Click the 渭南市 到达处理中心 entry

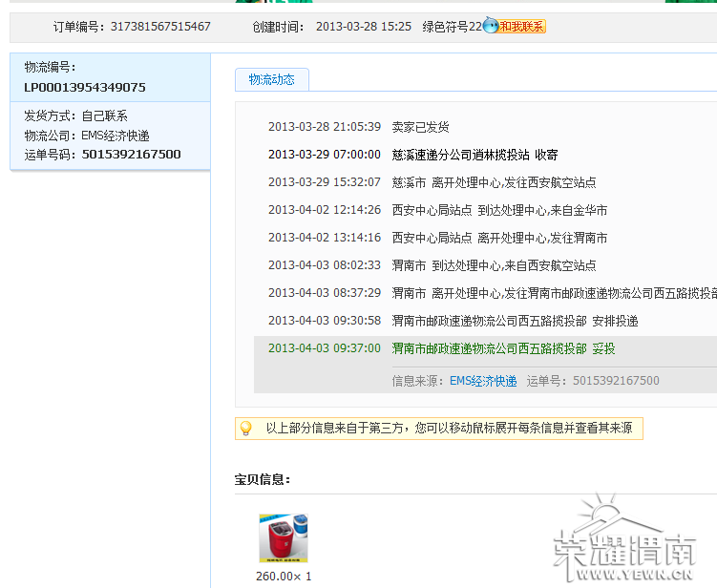[494, 265]
